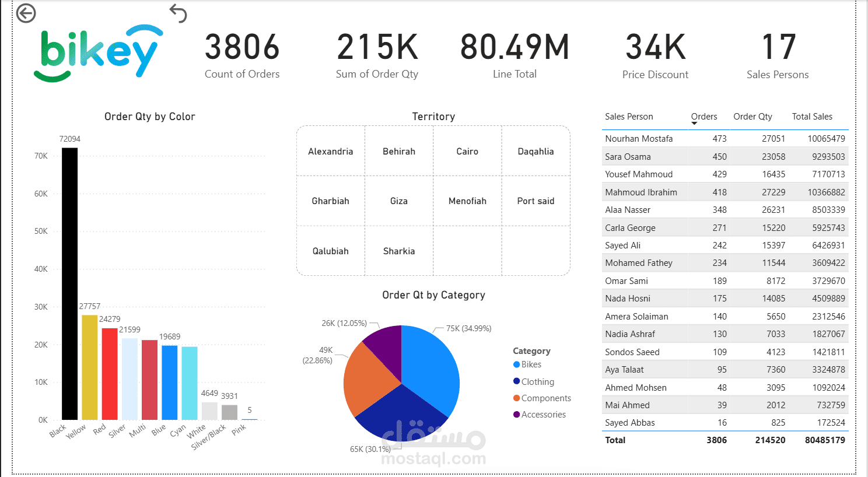The width and height of the screenshot is (868, 477).
Task: Filter by Menofiah territory
Action: (x=467, y=201)
